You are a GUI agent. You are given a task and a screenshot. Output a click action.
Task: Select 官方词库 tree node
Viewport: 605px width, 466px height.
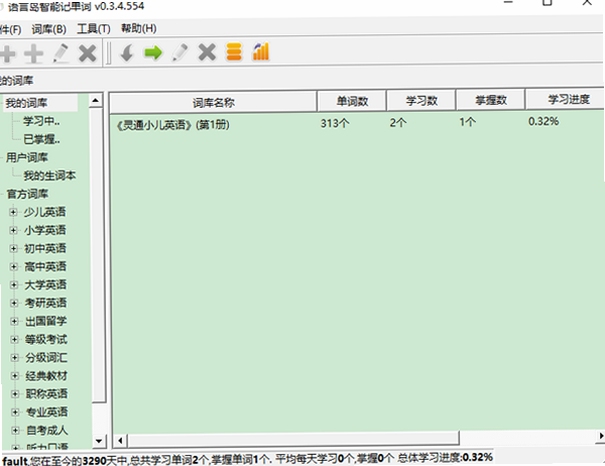point(27,194)
